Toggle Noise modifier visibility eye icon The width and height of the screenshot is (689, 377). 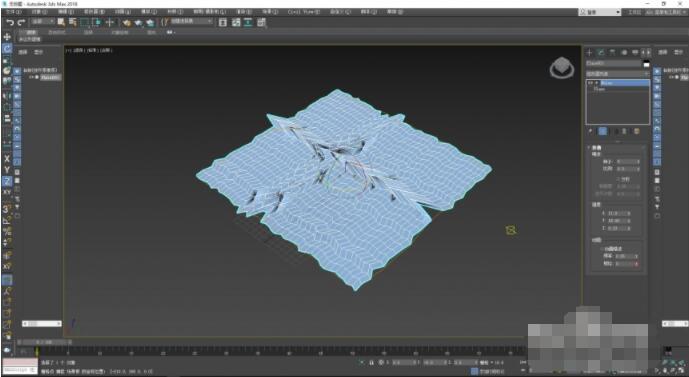pyautogui.click(x=591, y=83)
